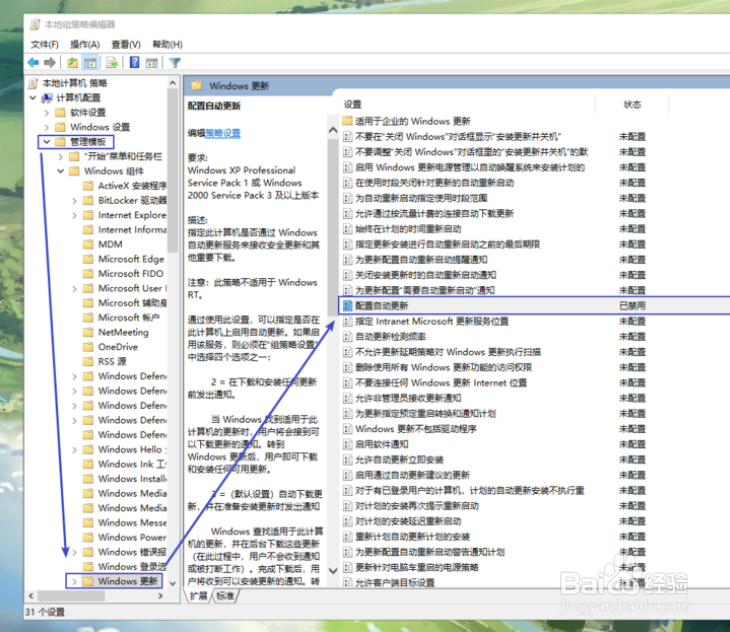The height and width of the screenshot is (632, 730).
Task: Click the 状态 column header
Action: tap(632, 105)
